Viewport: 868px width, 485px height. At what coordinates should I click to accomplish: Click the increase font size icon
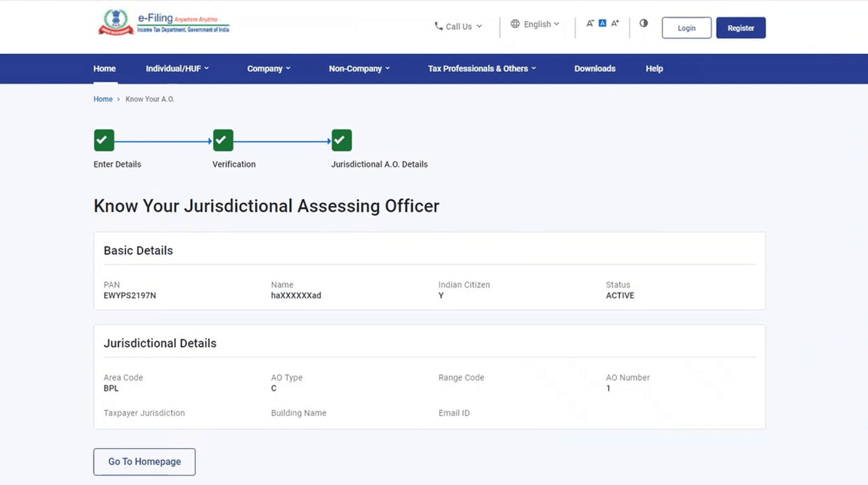tap(615, 23)
